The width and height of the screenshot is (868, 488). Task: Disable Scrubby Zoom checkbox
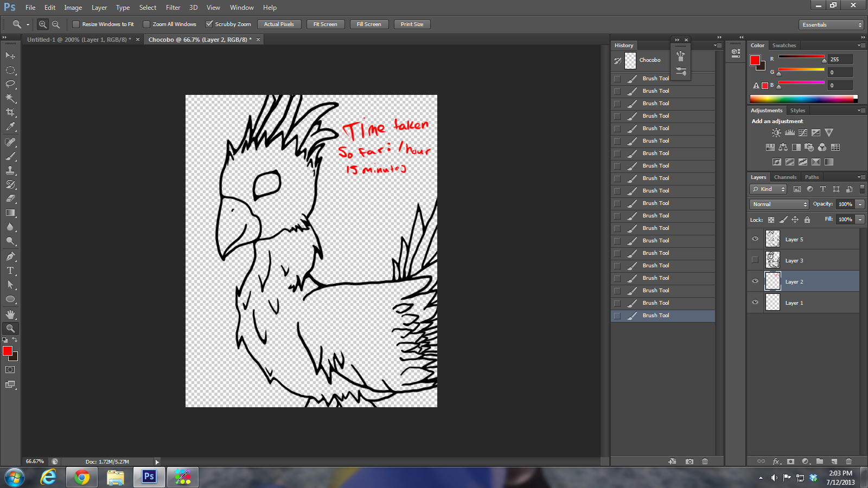pyautogui.click(x=209, y=24)
